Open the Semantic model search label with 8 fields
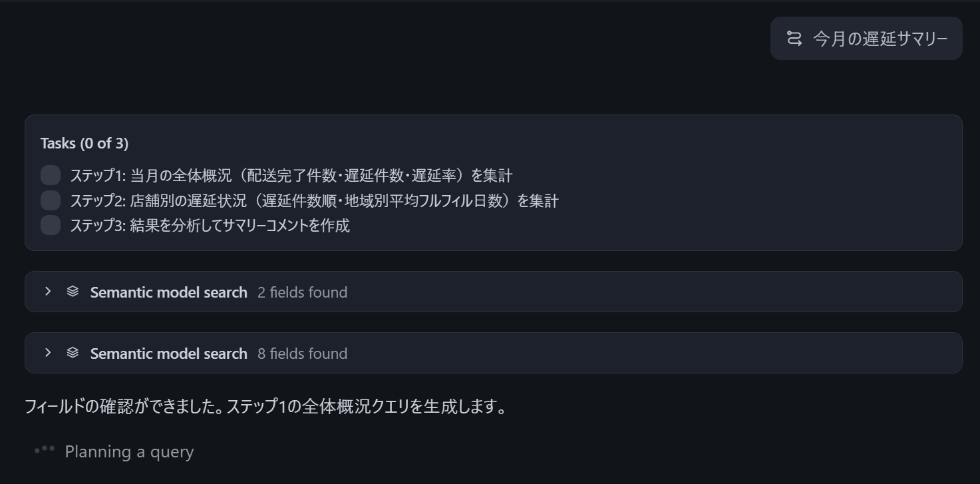 [x=168, y=354]
